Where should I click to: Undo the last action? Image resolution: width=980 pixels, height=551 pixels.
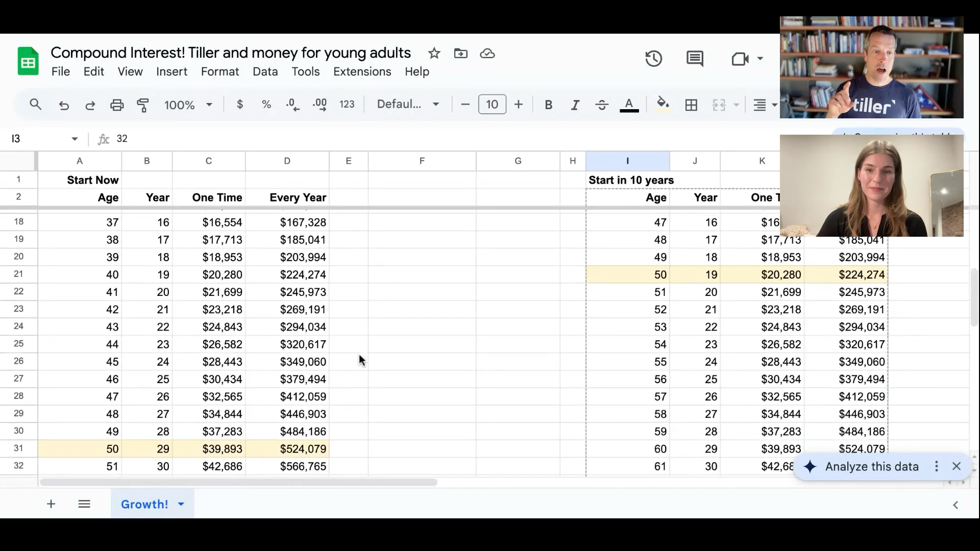pyautogui.click(x=64, y=105)
